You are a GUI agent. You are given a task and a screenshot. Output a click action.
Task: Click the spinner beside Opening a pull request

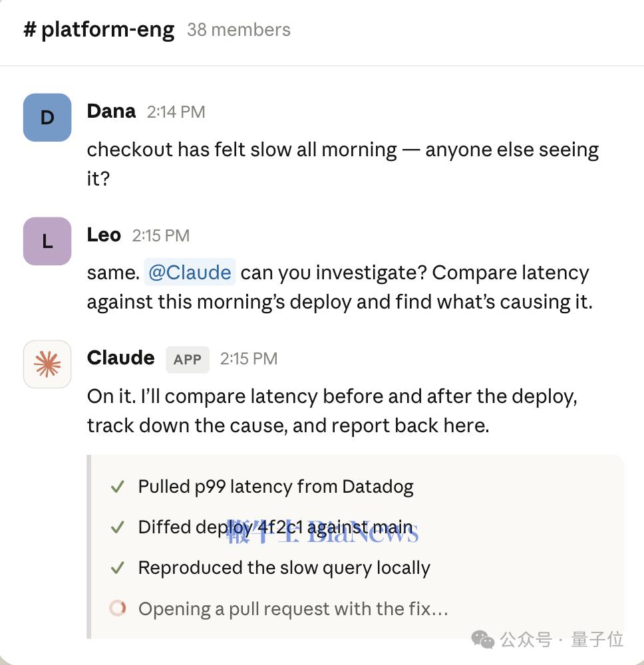tap(118, 608)
